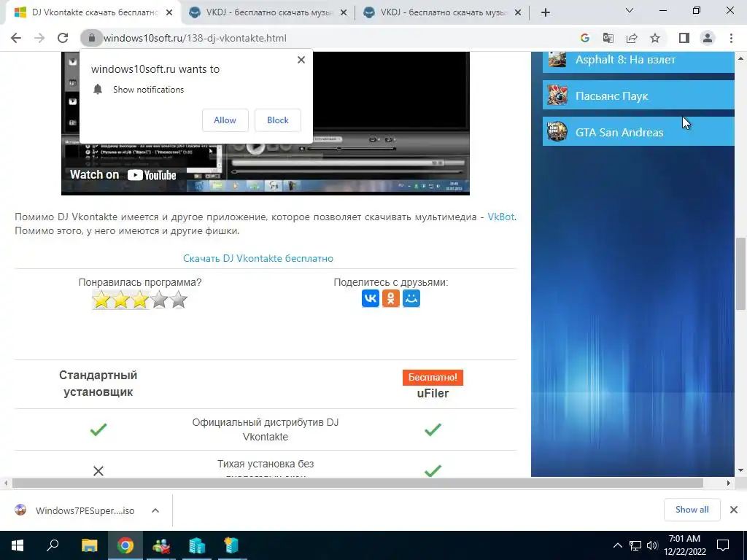Click the Бесплатно! uFiler badge

click(x=433, y=377)
